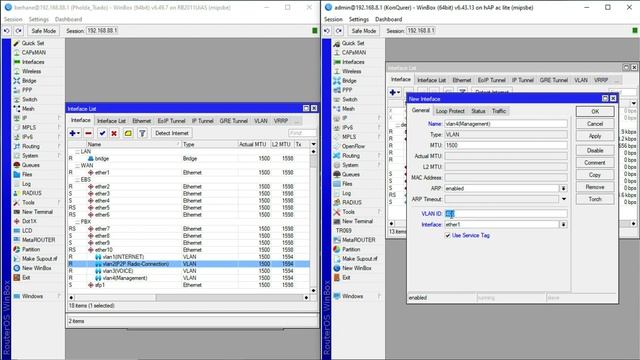Click Apply in New Interface dialog

pyautogui.click(x=595, y=136)
